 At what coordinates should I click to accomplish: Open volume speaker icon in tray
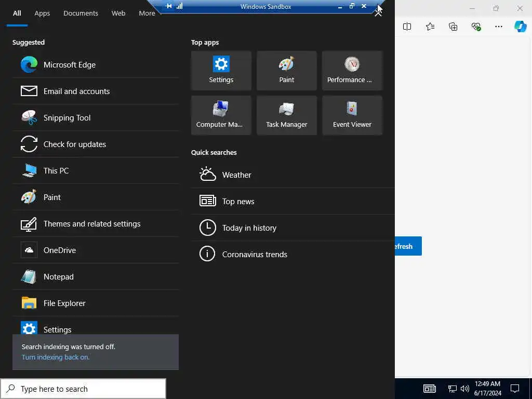(465, 389)
